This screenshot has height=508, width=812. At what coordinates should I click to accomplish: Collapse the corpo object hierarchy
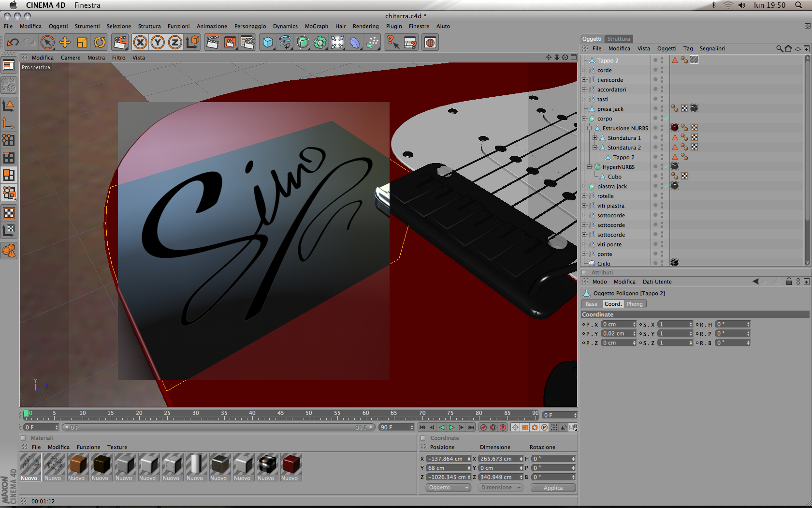coord(584,119)
